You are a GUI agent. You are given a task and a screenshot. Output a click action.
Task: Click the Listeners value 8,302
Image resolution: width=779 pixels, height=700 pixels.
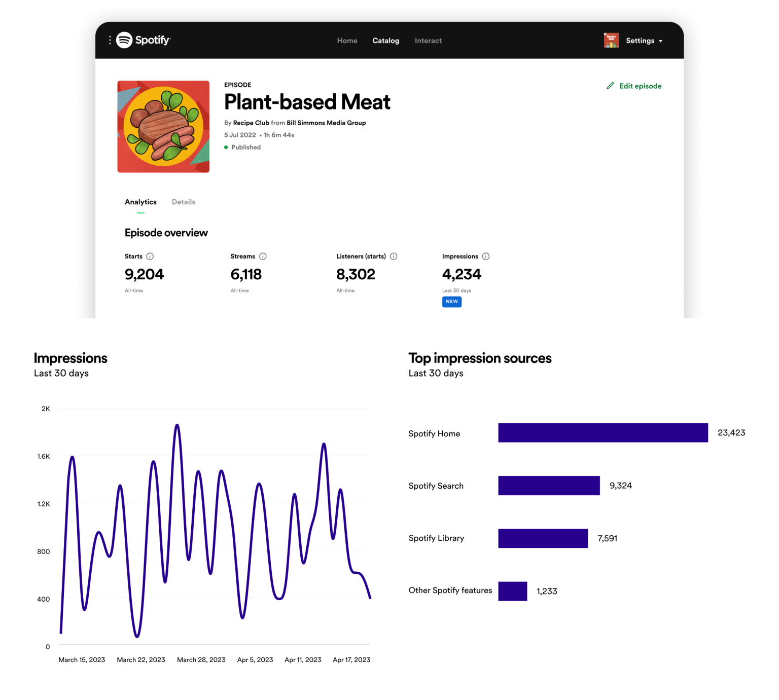pos(356,274)
